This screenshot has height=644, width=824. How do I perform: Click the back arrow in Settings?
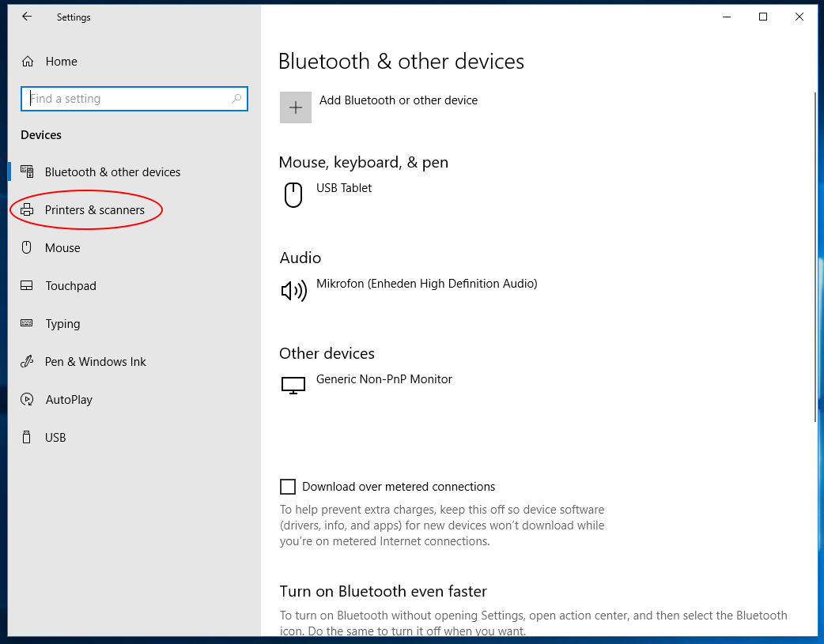(x=27, y=17)
